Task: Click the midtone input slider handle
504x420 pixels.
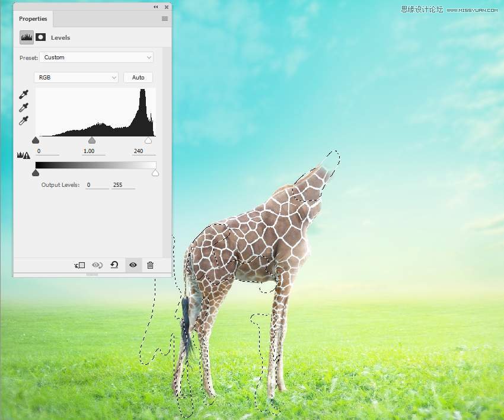Action: (92, 141)
